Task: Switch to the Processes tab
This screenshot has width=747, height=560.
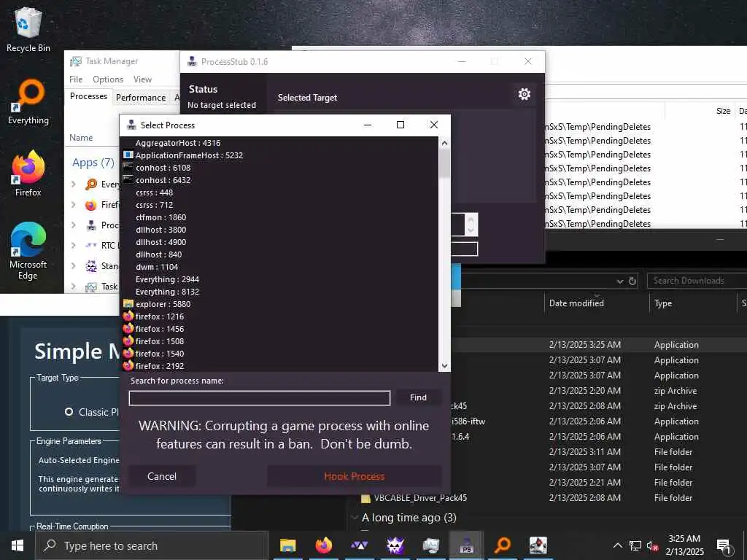Action: pos(88,96)
